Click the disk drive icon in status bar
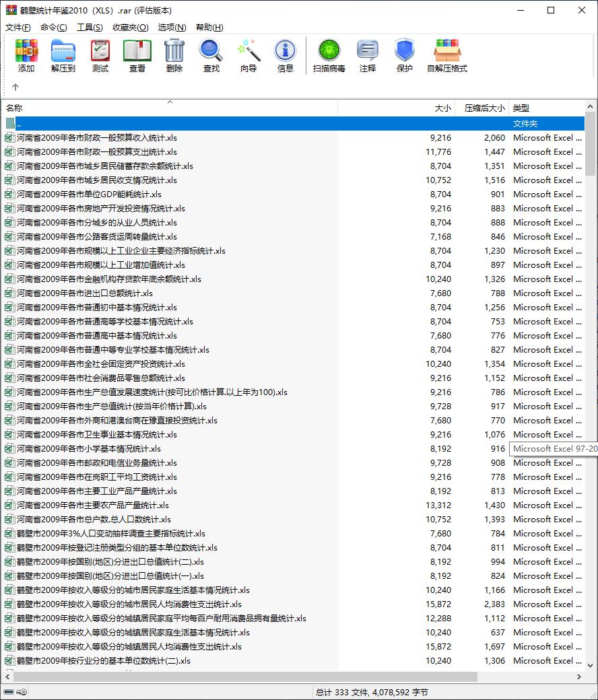 [9, 692]
